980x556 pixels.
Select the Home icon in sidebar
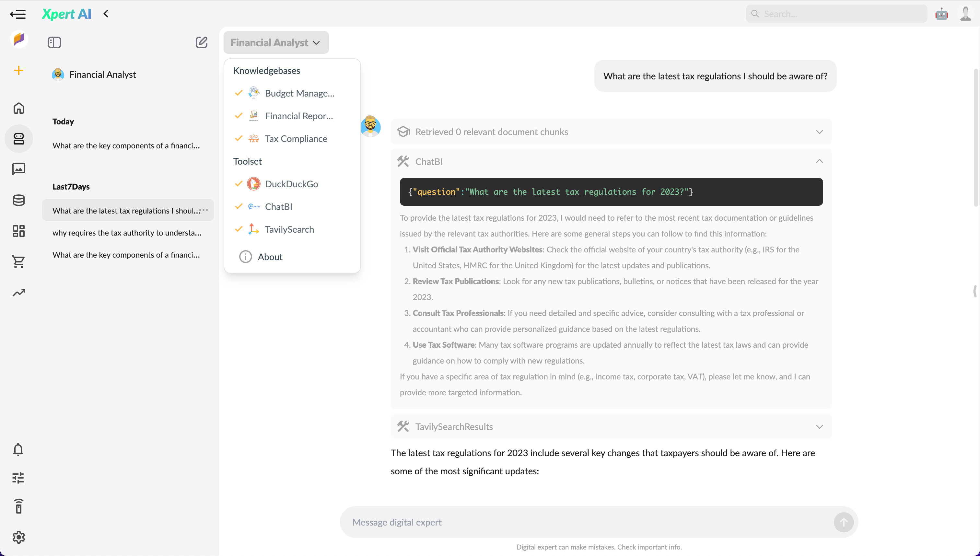coord(18,109)
